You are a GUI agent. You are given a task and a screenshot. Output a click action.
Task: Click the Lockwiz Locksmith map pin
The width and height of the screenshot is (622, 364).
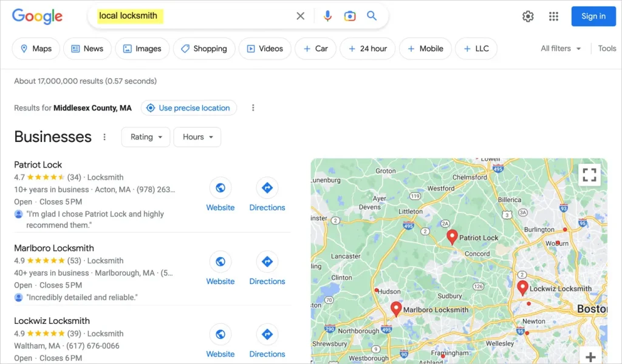tap(522, 288)
